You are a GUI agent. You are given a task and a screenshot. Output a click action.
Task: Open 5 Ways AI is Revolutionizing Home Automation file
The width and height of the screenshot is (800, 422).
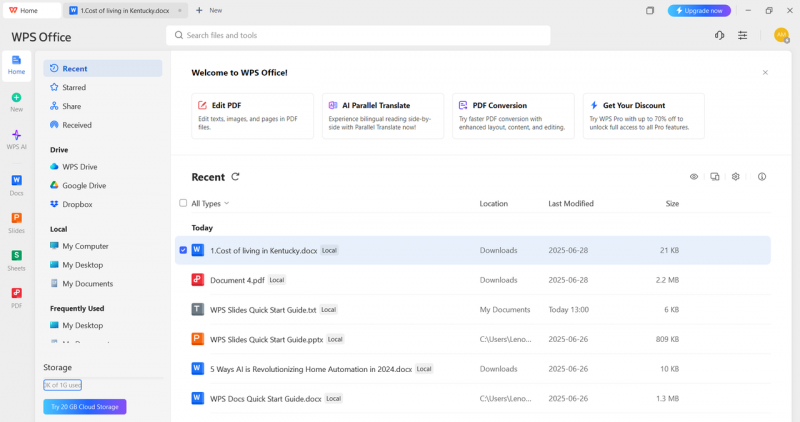(x=311, y=368)
